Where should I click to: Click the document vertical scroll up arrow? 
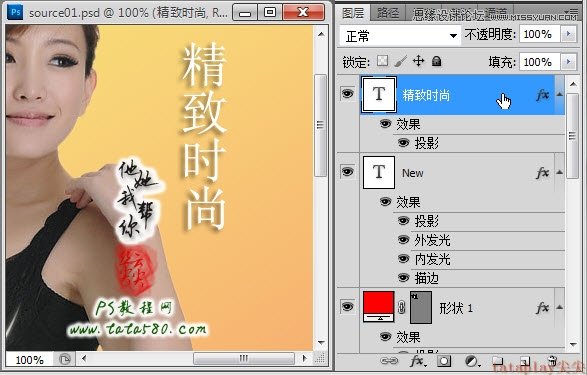click(x=321, y=34)
